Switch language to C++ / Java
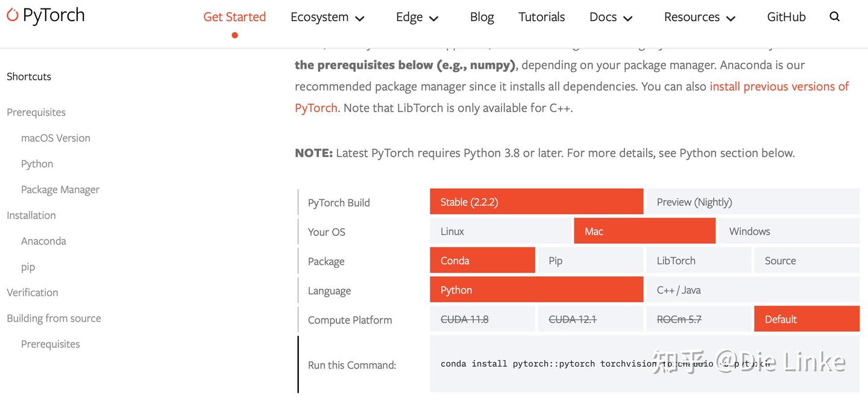868x397 pixels. click(752, 290)
